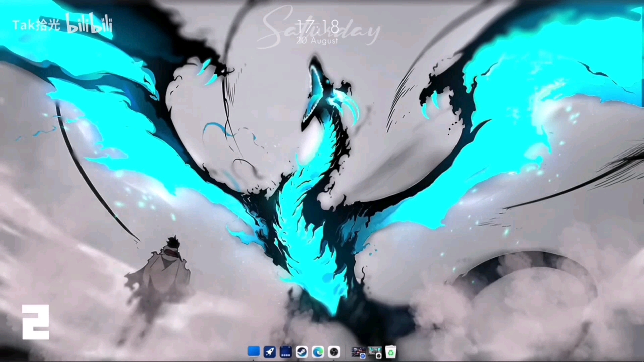Restore the minimized window thumbnail with blue badge

pos(359,353)
